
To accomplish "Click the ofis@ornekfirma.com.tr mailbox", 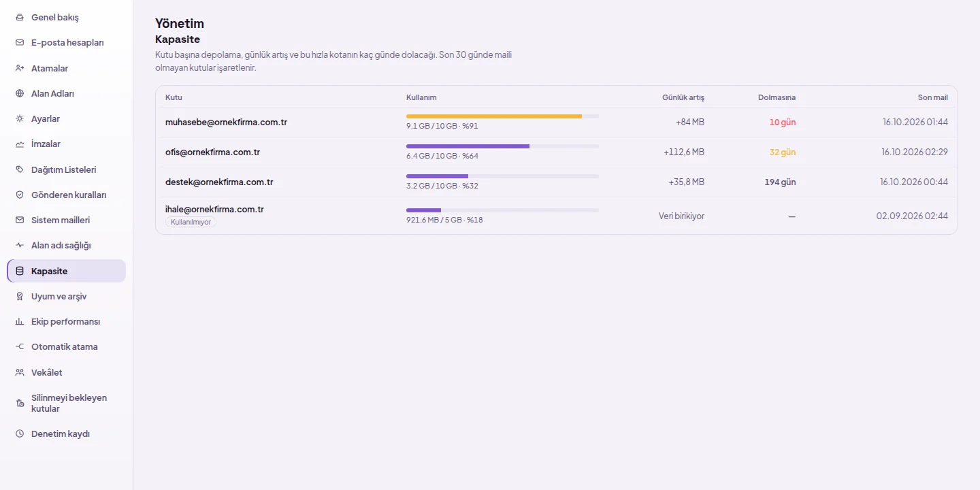I will coord(212,152).
